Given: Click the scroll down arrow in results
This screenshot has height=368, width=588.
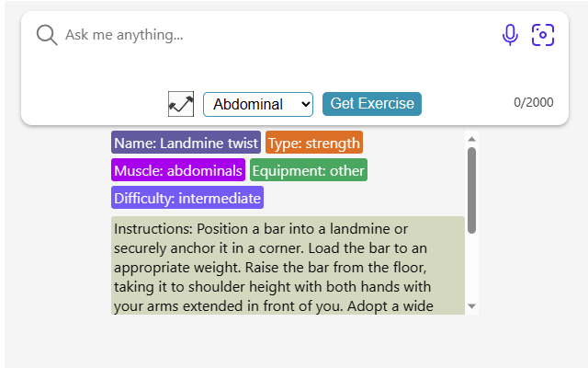Looking at the screenshot, I should pos(471,306).
